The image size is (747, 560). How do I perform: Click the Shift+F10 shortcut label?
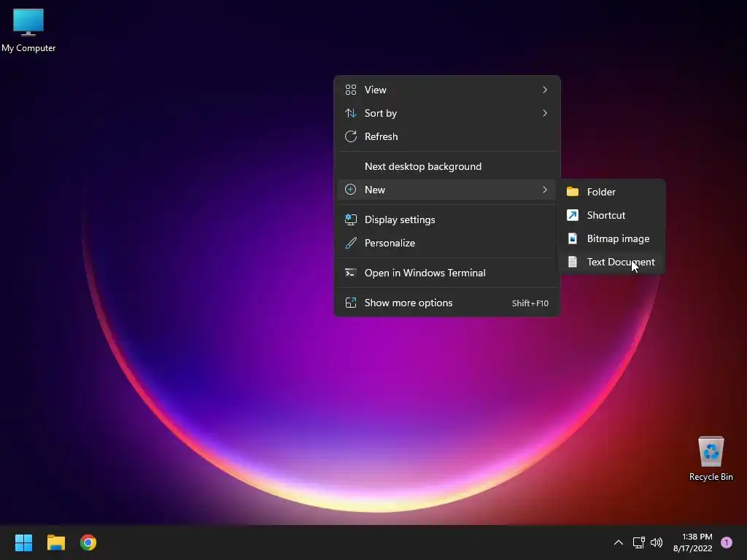pos(530,303)
